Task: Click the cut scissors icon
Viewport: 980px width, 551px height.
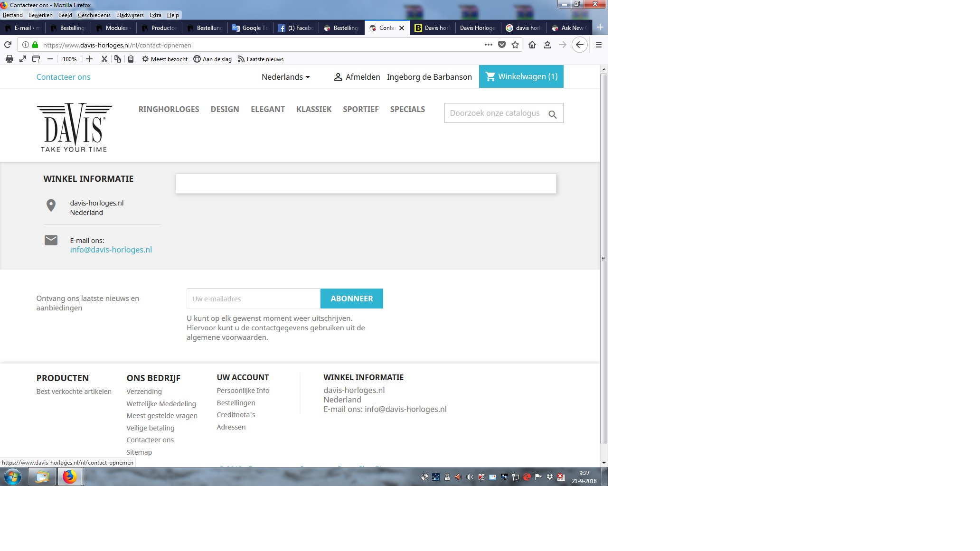Action: (104, 59)
